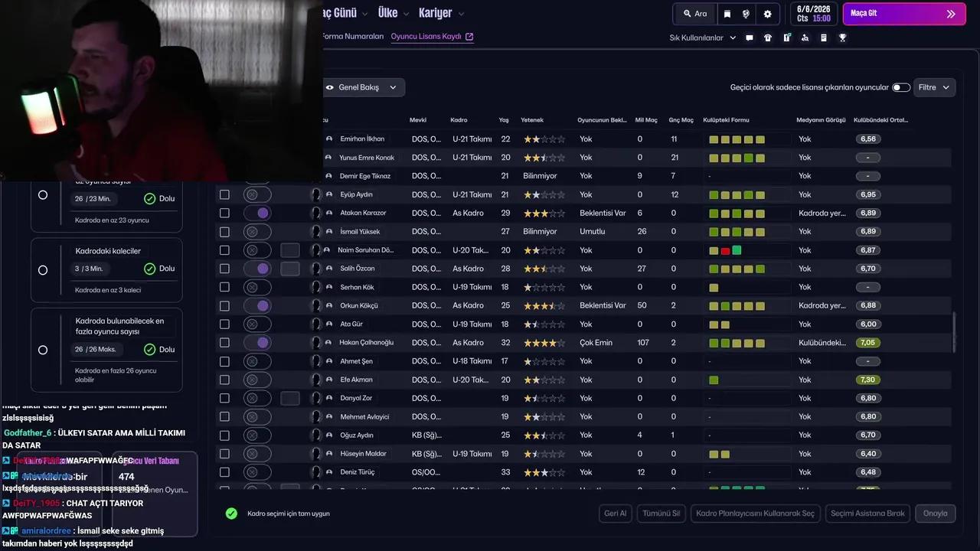This screenshot has width=980, height=551.
Task: Click the date and time display 6/6/2026
Action: click(813, 14)
